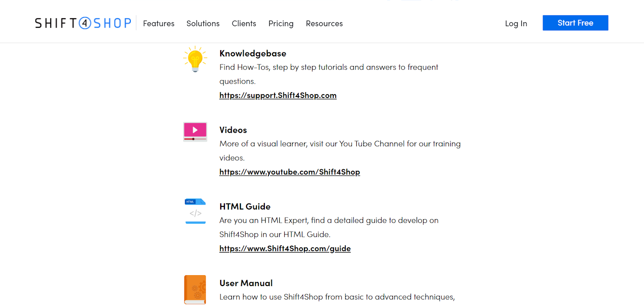Click the orange User Manual book icon

point(195,290)
